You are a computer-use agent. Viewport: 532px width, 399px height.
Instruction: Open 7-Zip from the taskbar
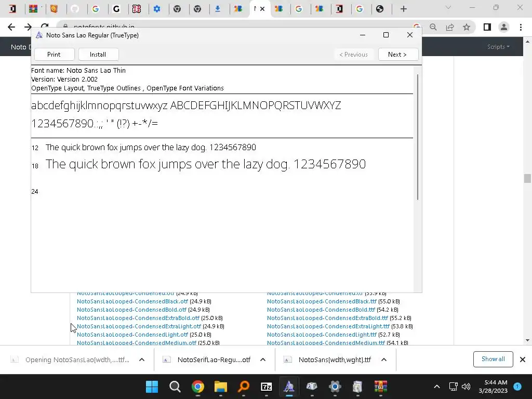[266, 387]
